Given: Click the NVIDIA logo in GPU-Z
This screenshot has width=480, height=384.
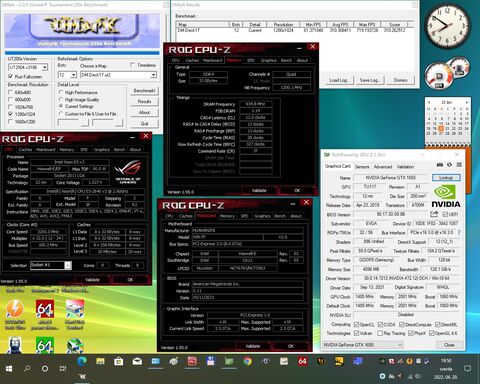Looking at the screenshot, I should (446, 196).
